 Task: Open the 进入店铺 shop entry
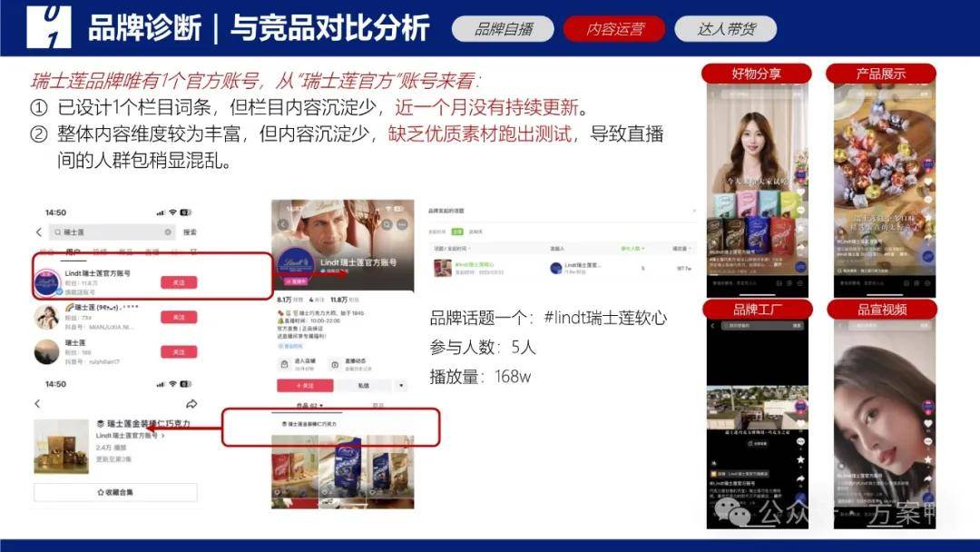point(298,364)
